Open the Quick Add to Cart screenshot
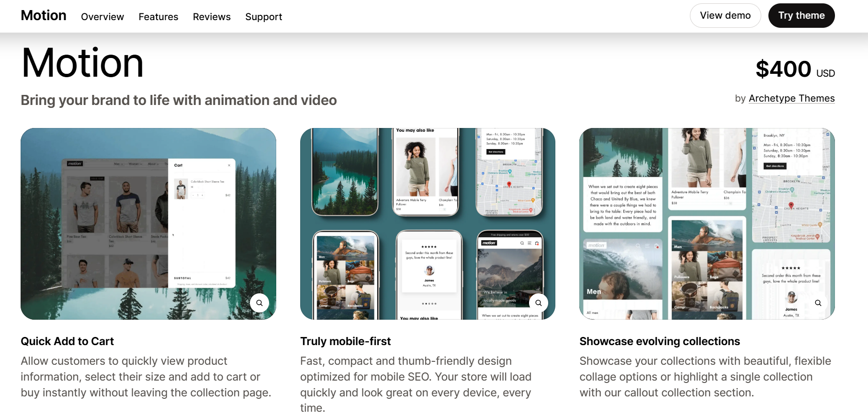Screen dimensions: 868x417 coord(148,224)
